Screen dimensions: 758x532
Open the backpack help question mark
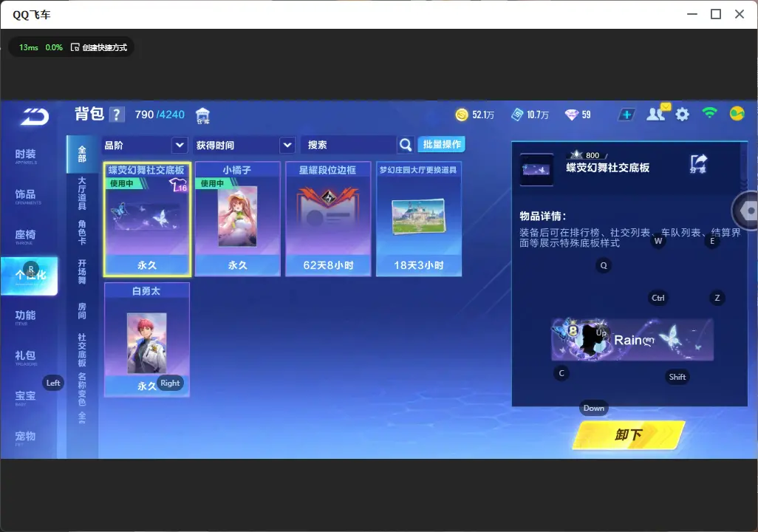pos(116,115)
